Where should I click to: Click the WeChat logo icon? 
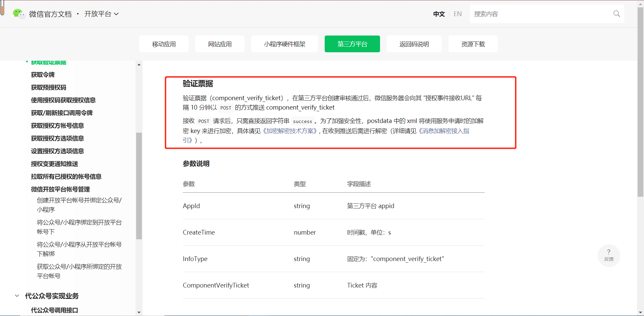click(18, 14)
